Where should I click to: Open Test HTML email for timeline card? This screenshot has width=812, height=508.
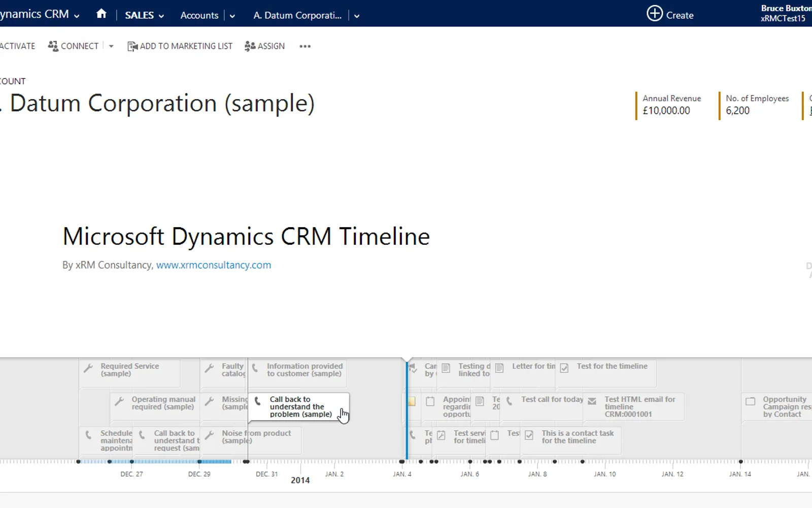(x=634, y=407)
